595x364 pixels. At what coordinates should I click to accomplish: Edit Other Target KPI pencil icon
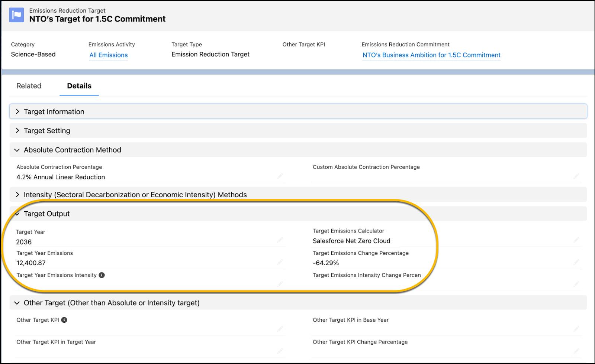280,329
